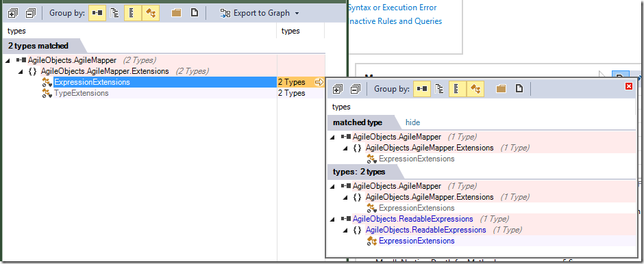
Task: Collapse AgileMapper.Extensions under 'types: 2 types' in popup
Action: click(x=345, y=198)
